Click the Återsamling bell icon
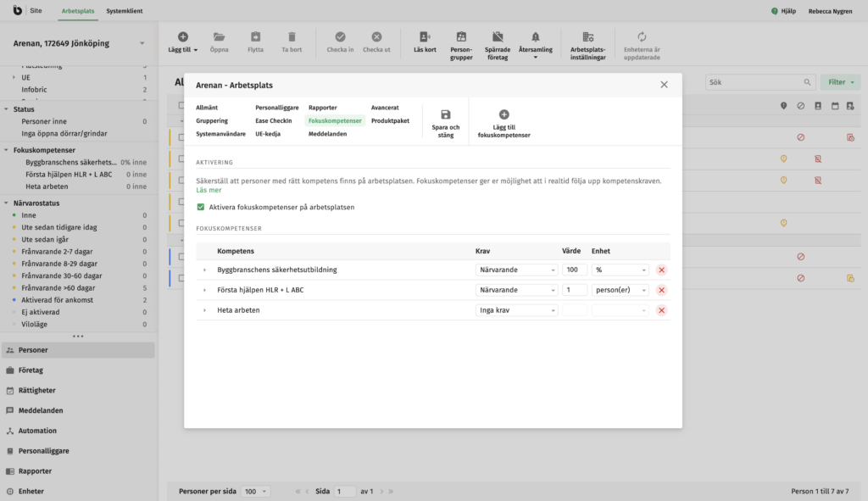868x501 pixels. tap(535, 37)
